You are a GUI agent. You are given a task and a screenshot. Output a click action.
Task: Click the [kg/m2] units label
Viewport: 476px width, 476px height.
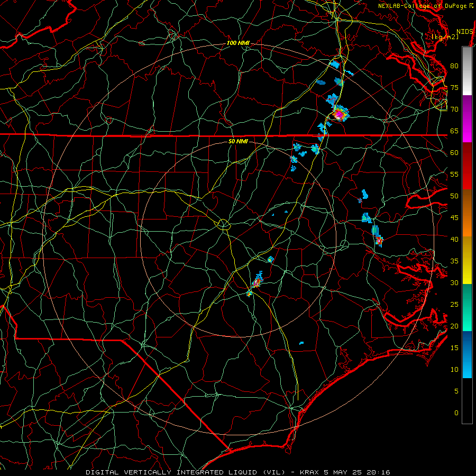[445, 37]
